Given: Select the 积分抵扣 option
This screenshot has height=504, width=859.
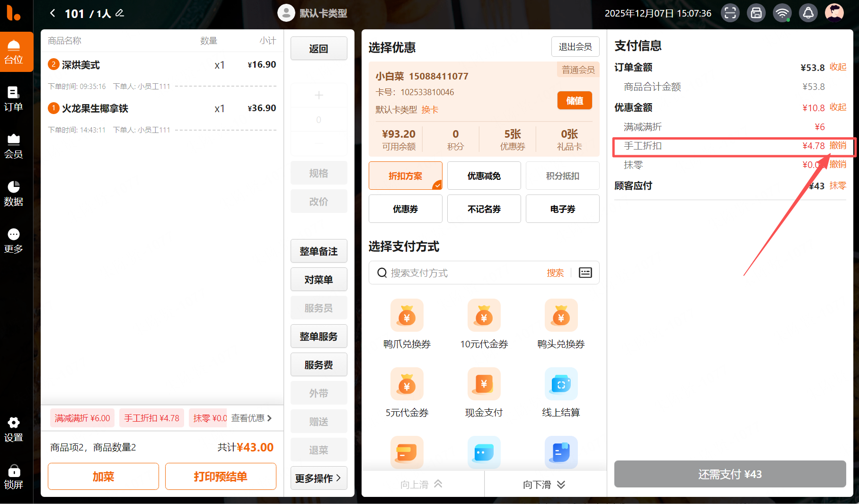Looking at the screenshot, I should (563, 176).
